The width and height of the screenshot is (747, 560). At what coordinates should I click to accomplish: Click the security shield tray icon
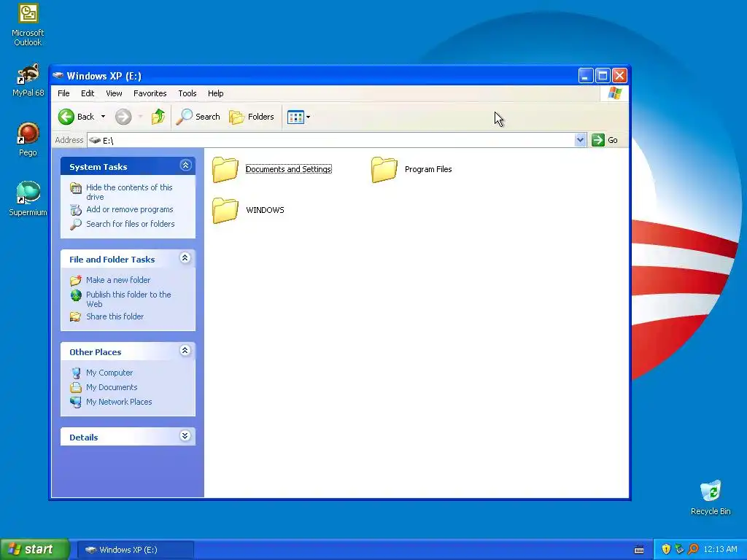coord(666,550)
